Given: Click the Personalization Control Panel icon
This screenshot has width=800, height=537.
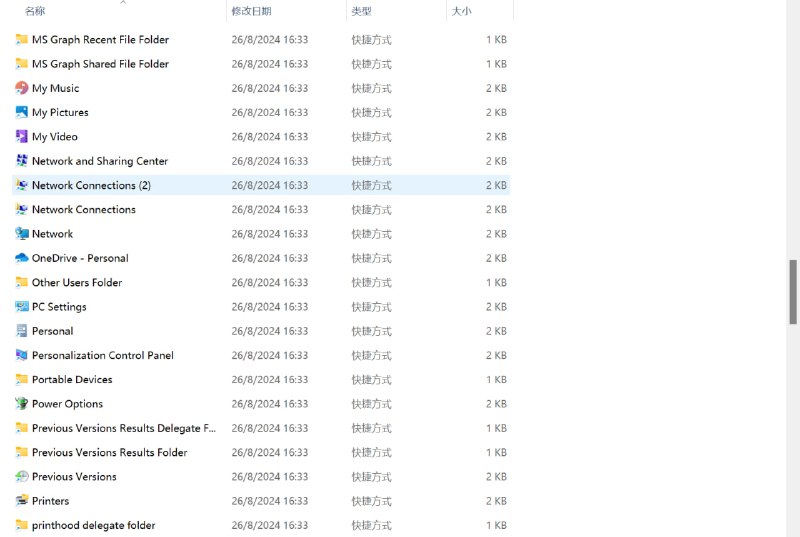Looking at the screenshot, I should tap(22, 355).
